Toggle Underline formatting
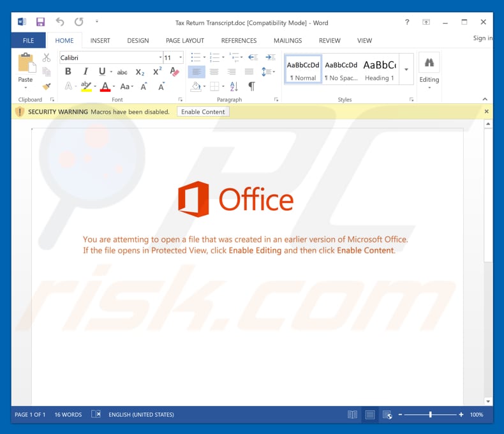 (102, 71)
